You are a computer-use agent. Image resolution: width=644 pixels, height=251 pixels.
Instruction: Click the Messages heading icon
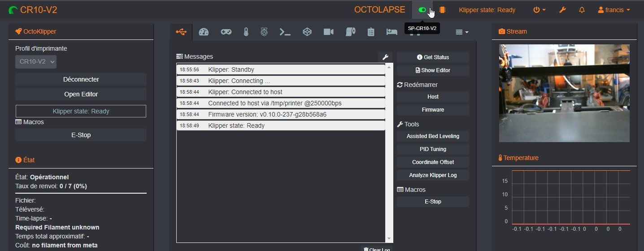click(x=179, y=56)
